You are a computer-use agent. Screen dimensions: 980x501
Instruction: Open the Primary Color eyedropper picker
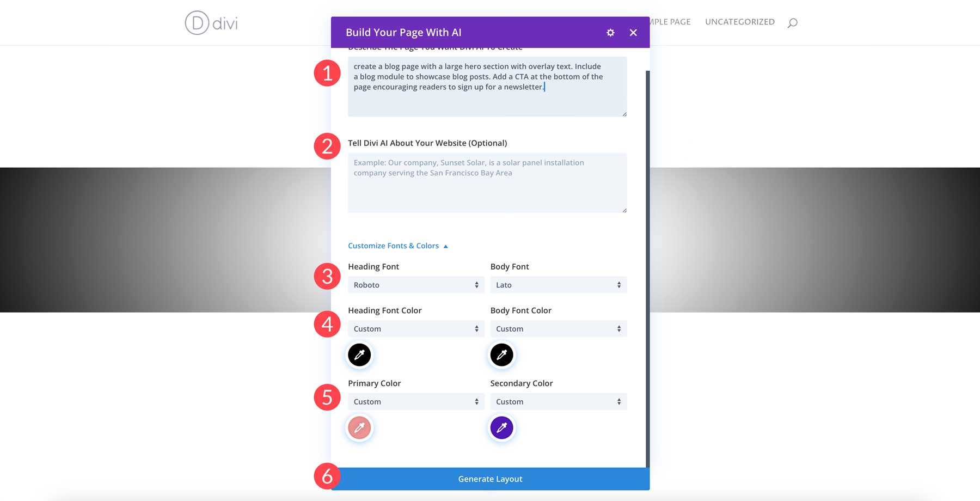click(359, 427)
